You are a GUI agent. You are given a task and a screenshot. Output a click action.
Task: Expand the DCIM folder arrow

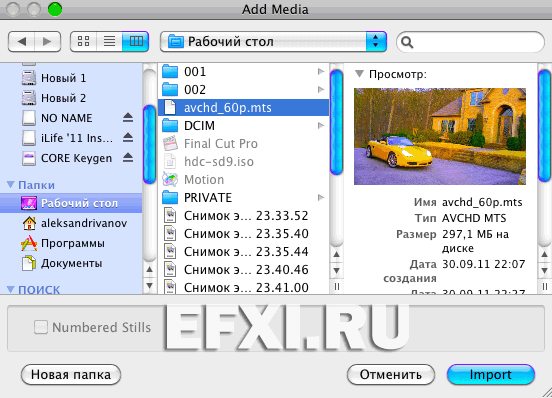pos(320,125)
